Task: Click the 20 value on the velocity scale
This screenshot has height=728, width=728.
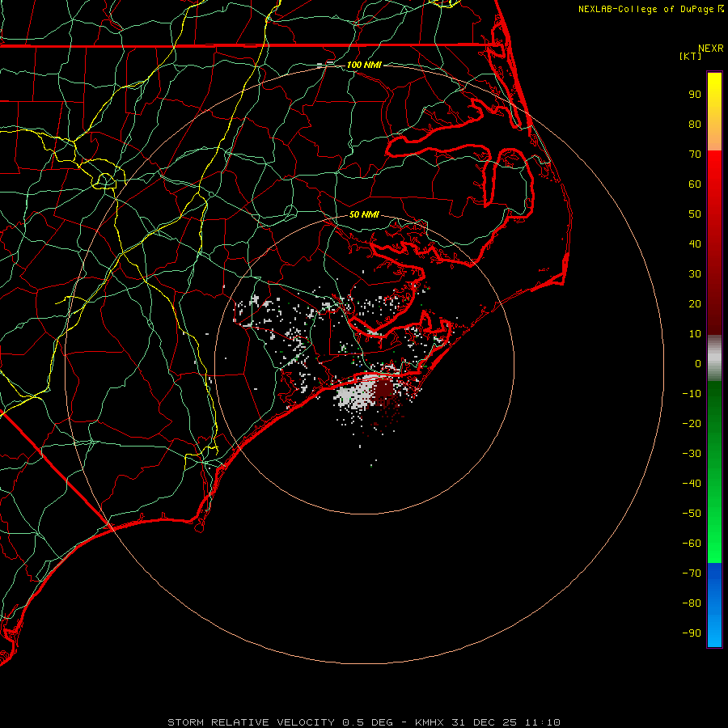Action: tap(695, 304)
